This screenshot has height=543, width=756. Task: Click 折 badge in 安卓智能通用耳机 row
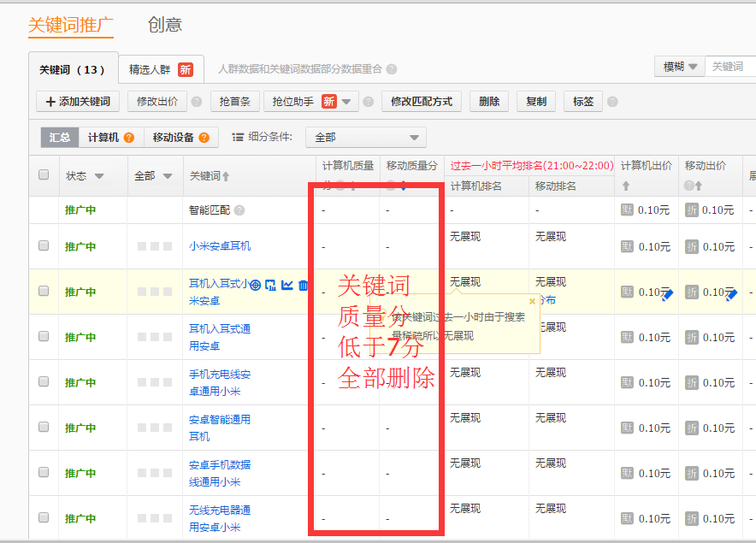point(691,428)
